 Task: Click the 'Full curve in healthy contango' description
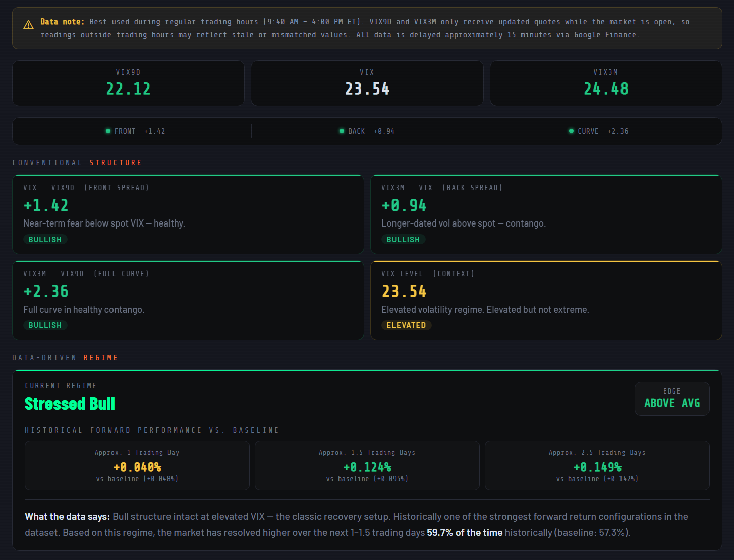coord(84,310)
